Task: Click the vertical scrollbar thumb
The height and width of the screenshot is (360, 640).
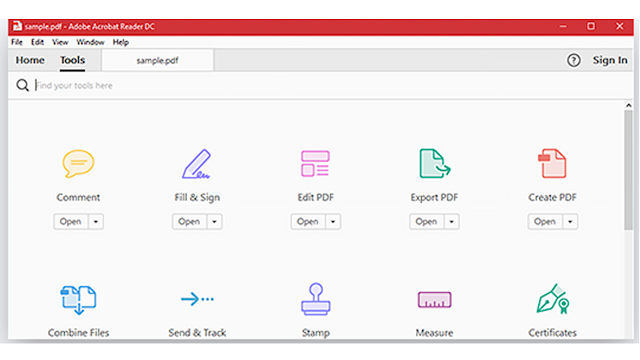Action: [x=628, y=170]
